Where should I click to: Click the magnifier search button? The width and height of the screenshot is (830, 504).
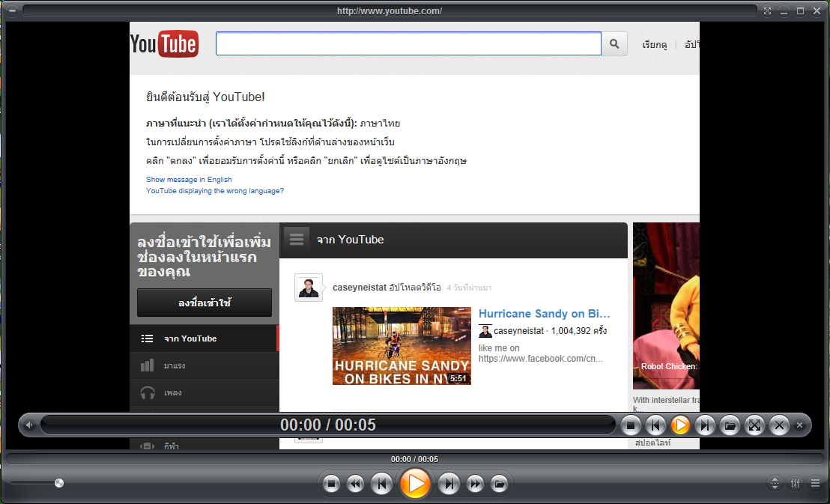614,43
